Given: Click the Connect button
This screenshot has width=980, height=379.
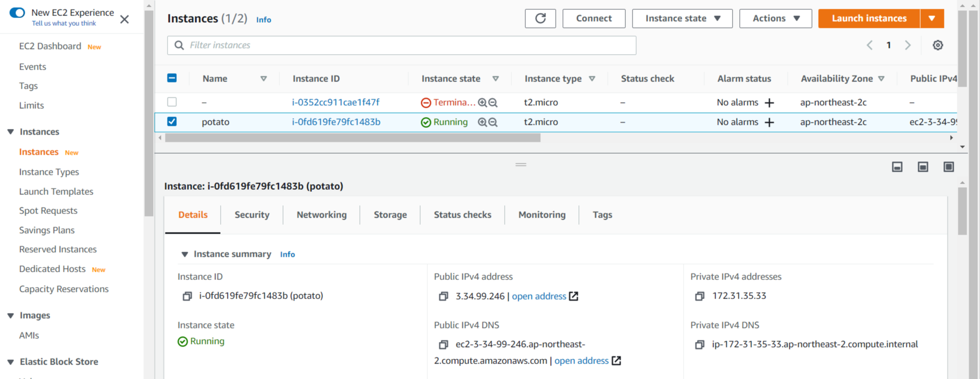Looking at the screenshot, I should click(594, 19).
